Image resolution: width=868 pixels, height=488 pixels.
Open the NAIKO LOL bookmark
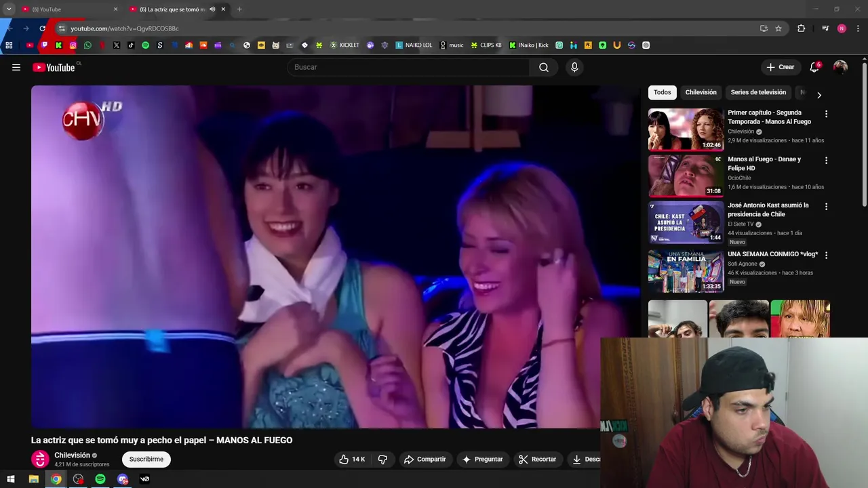click(414, 45)
